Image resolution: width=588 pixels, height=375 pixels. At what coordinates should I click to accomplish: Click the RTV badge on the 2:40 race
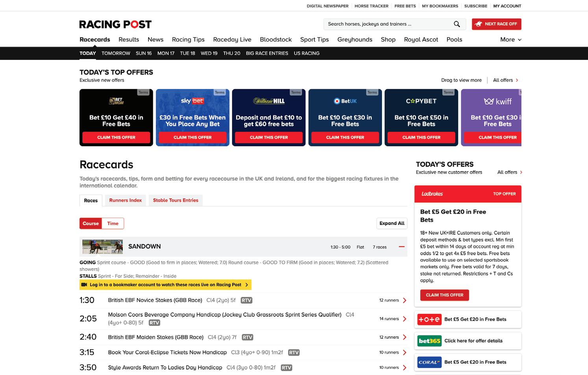click(247, 338)
